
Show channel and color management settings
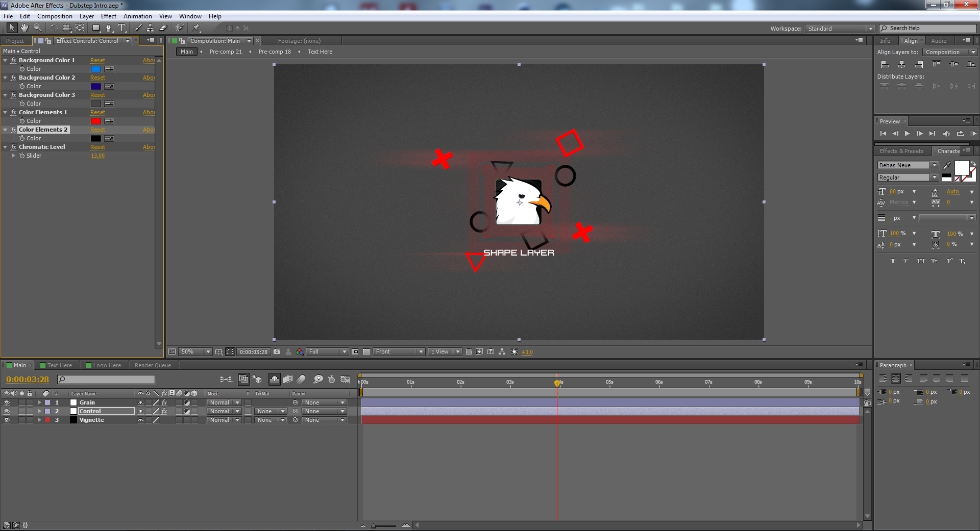pyautogui.click(x=300, y=352)
